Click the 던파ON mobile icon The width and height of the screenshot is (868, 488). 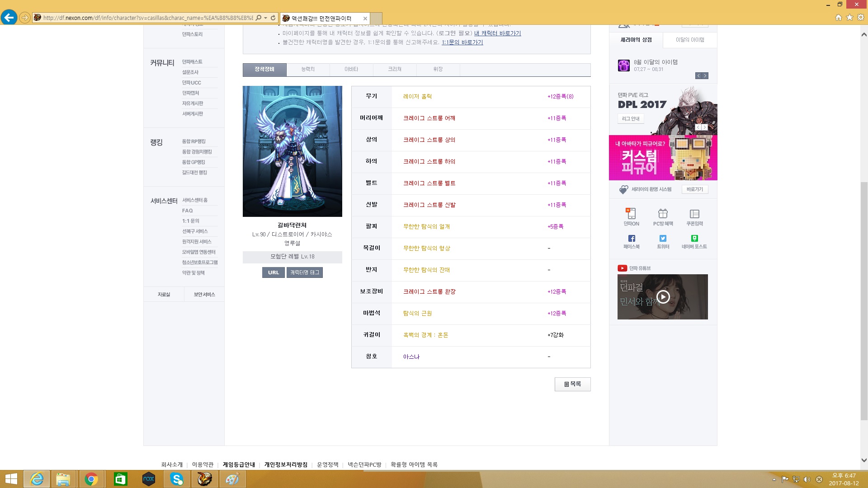tap(631, 214)
